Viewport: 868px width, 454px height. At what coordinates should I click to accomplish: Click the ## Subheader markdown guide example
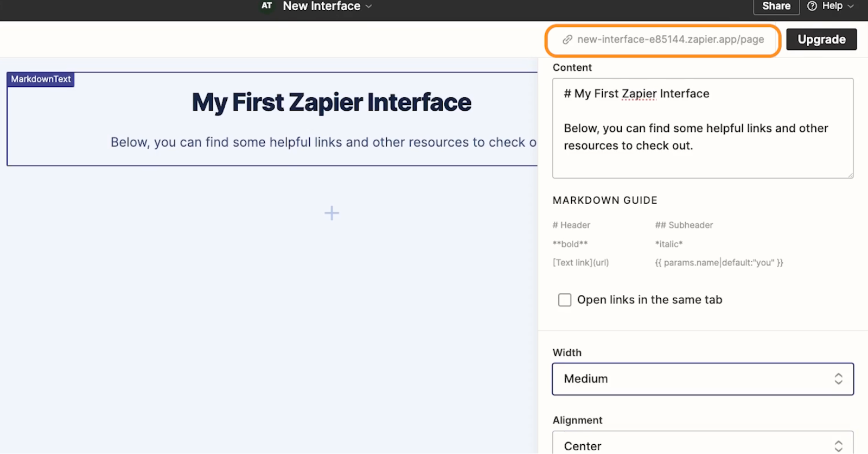click(684, 225)
